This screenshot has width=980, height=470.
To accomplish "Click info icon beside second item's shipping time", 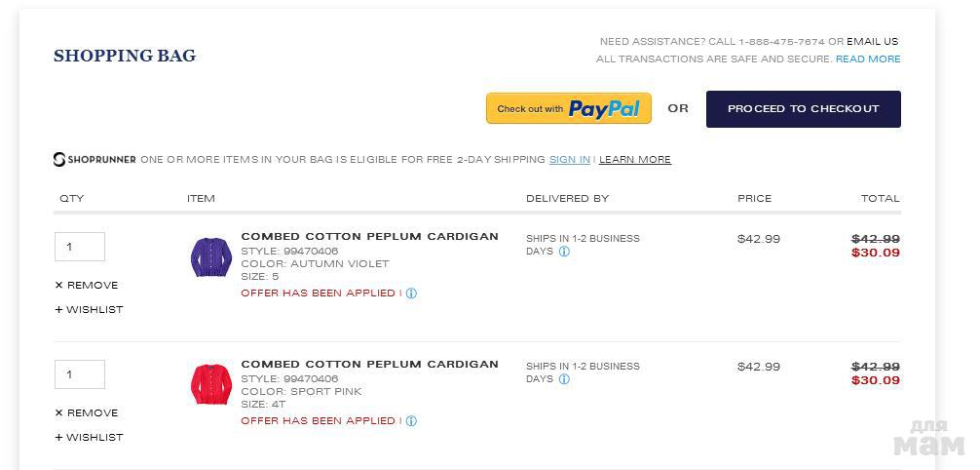I will 564,379.
